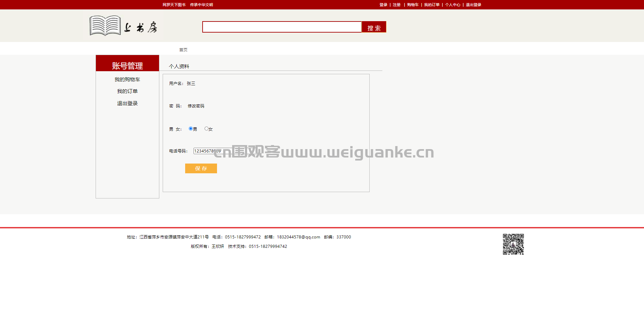Click the book logo image

coord(105,26)
